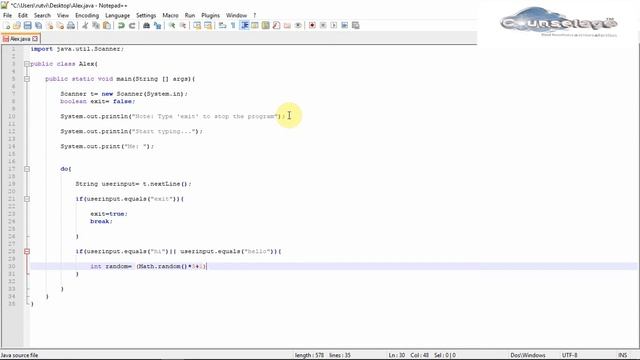Open the Plugins menu
Viewport: 640px width, 360px height.
211,16
